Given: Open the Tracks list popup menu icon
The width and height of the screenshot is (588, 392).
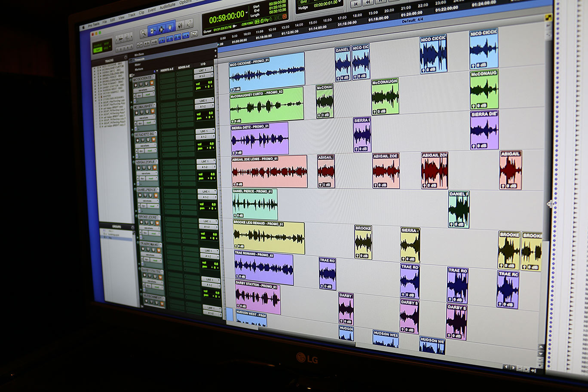Looking at the screenshot, I should coord(126,57).
